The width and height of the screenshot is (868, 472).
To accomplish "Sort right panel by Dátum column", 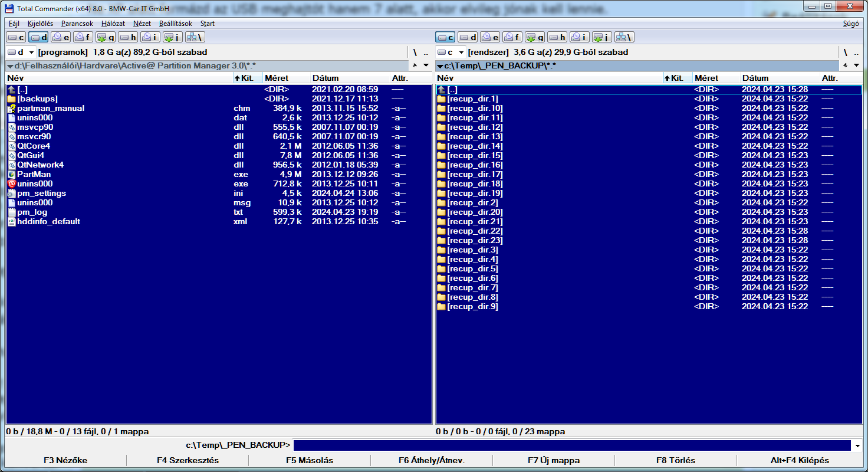I will [x=780, y=78].
